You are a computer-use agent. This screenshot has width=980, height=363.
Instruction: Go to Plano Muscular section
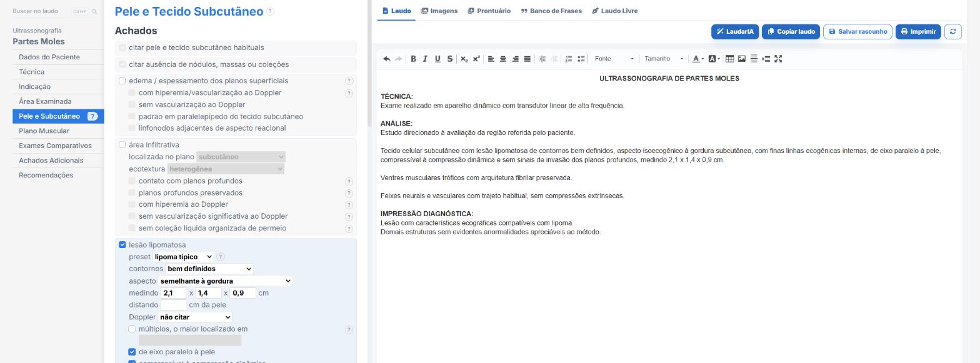[58, 131]
